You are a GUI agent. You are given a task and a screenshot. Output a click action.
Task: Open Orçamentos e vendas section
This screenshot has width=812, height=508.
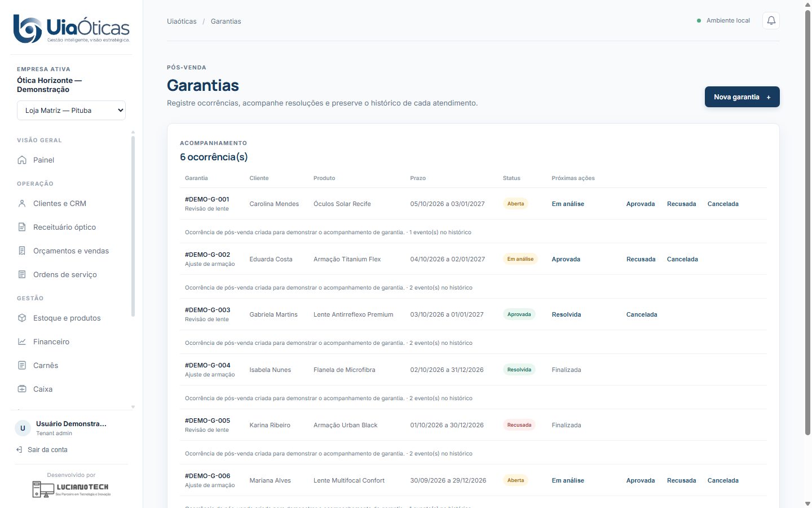[71, 251]
